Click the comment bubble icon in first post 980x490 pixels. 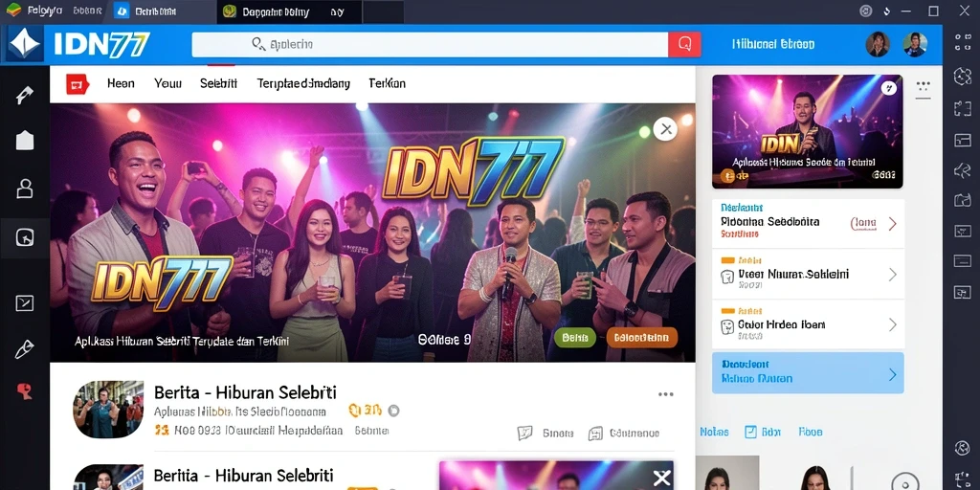click(525, 434)
